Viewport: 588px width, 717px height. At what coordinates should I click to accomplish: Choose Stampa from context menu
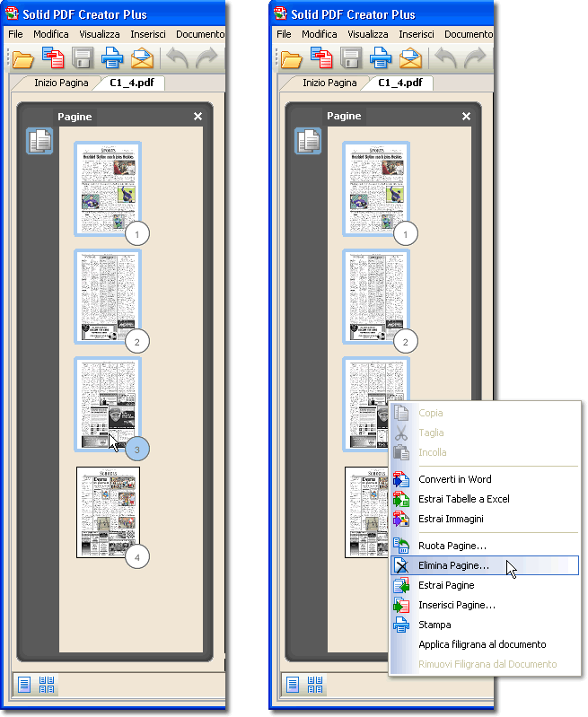(x=485, y=625)
